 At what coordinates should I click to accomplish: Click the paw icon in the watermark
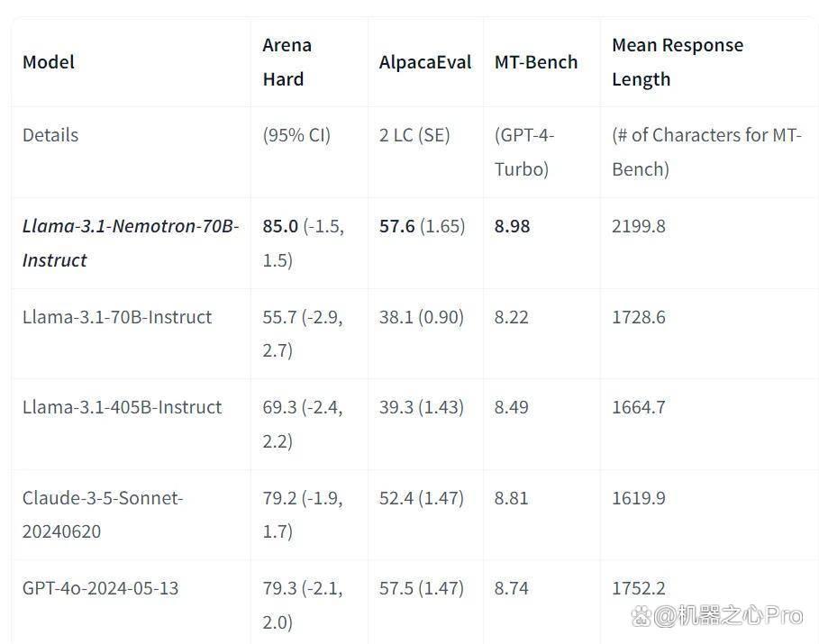click(641, 616)
